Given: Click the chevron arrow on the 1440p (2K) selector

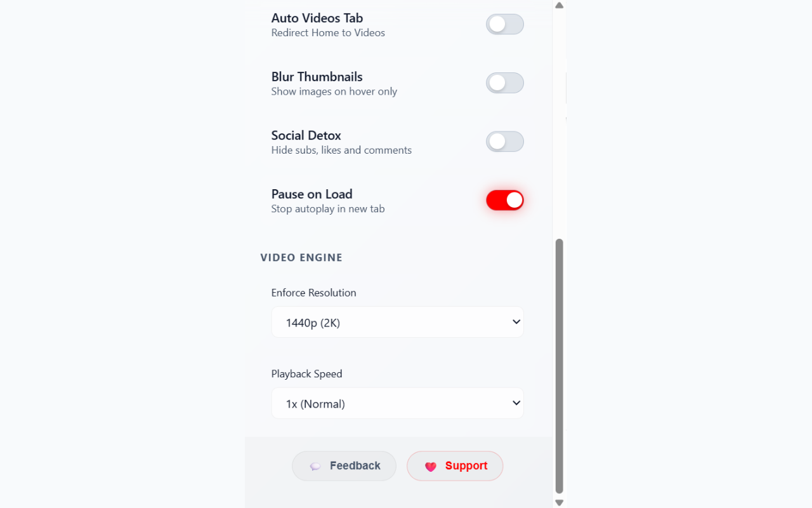Looking at the screenshot, I should tap(516, 322).
